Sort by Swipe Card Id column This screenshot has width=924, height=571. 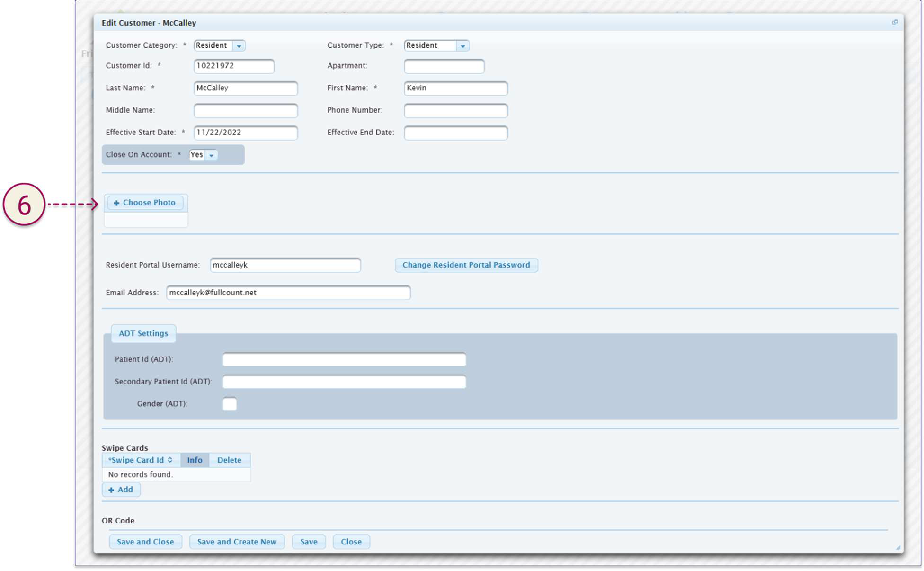click(x=141, y=460)
